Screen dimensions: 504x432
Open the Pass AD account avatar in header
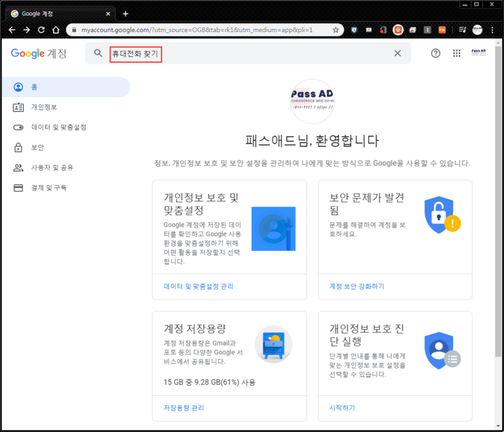pyautogui.click(x=479, y=52)
